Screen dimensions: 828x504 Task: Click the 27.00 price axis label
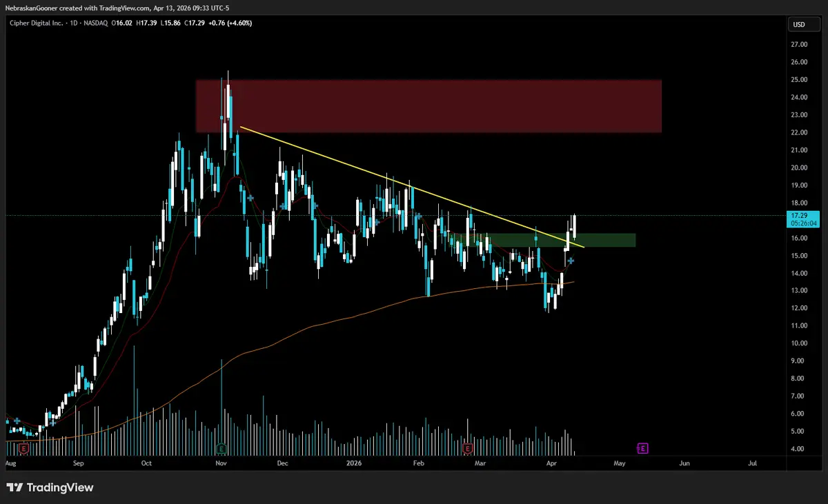point(799,45)
